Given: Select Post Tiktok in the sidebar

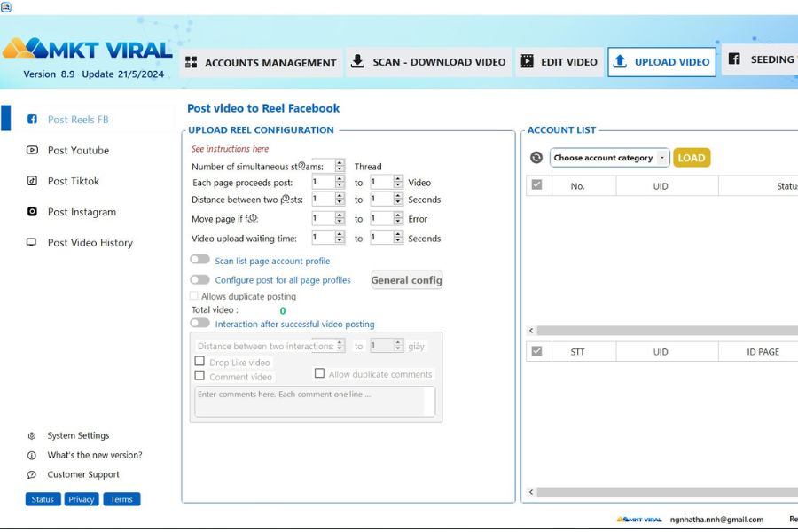Looking at the screenshot, I should pos(74,181).
